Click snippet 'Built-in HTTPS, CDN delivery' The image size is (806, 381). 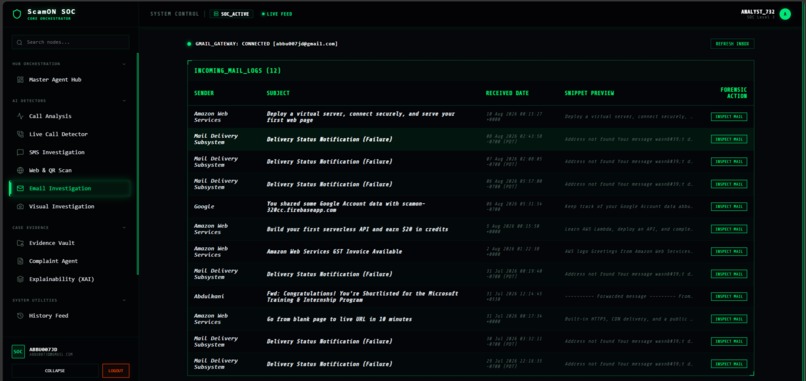[x=629, y=319]
